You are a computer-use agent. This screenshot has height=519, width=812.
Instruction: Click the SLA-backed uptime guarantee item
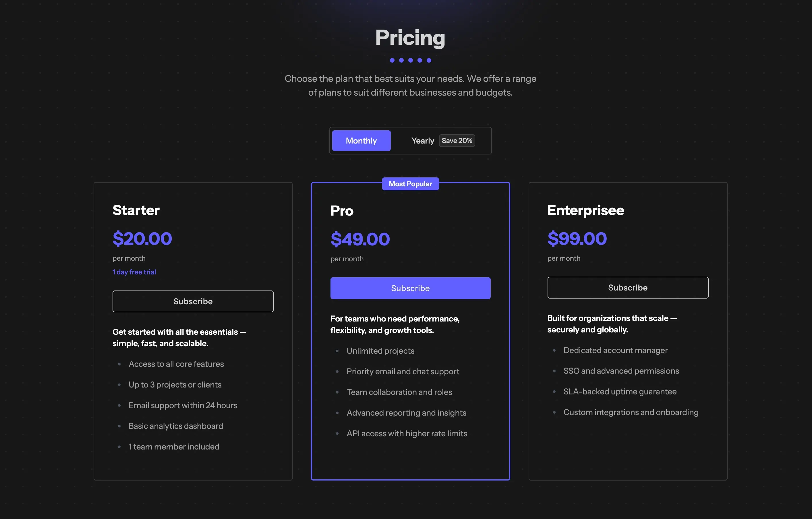point(620,392)
